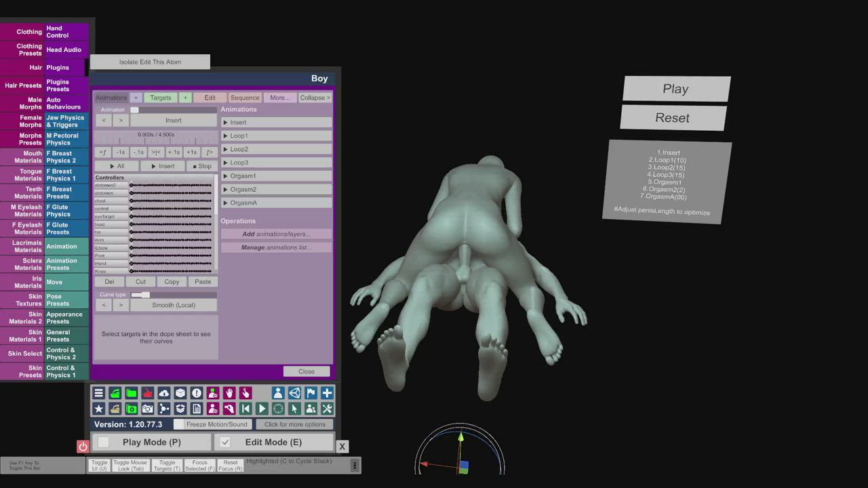Check the Freeze Motion/Sound box

(x=179, y=424)
